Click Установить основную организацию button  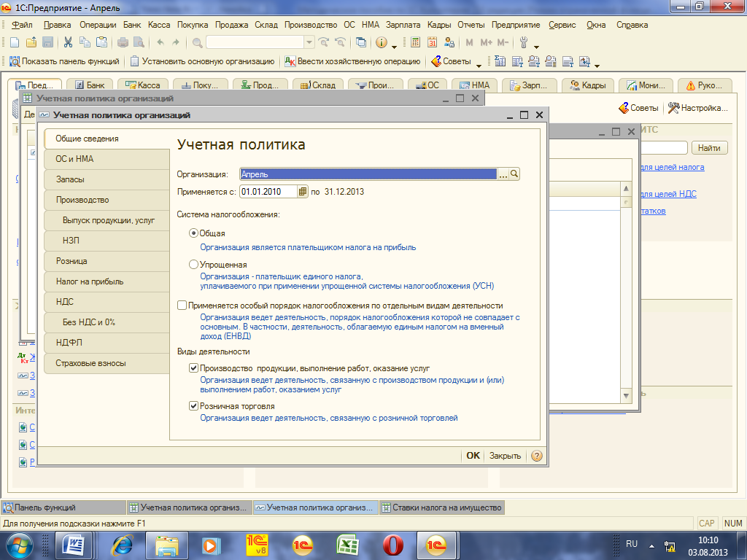pos(203,61)
